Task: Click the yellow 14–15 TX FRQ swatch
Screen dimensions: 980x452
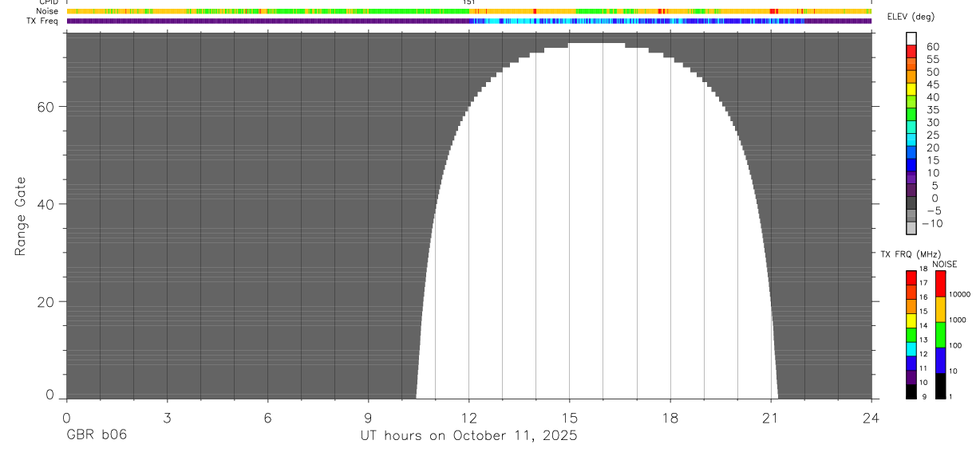Action: tap(911, 320)
